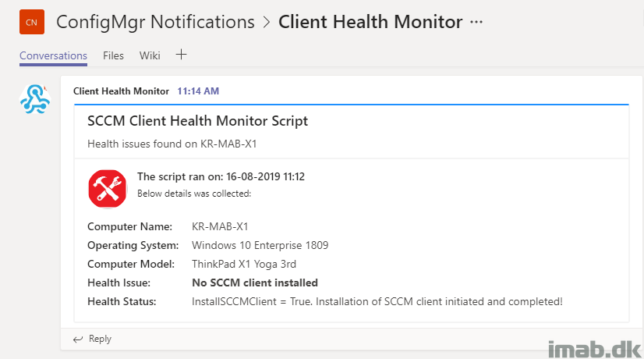The width and height of the screenshot is (644, 359).
Task: Select script ran on 16-08-2019 11:12 text
Action: (221, 177)
